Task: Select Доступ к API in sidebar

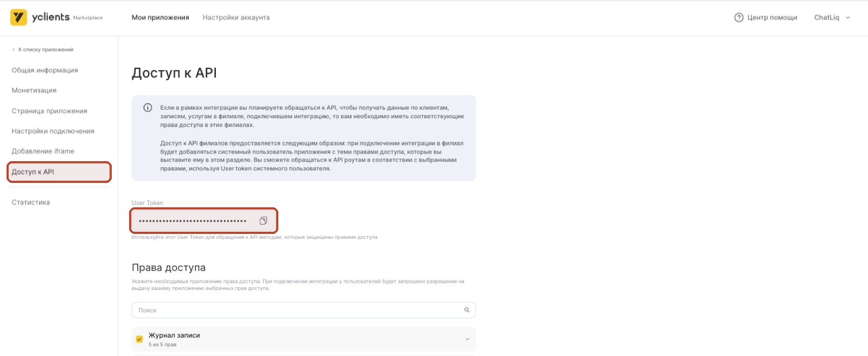Action: pos(59,172)
